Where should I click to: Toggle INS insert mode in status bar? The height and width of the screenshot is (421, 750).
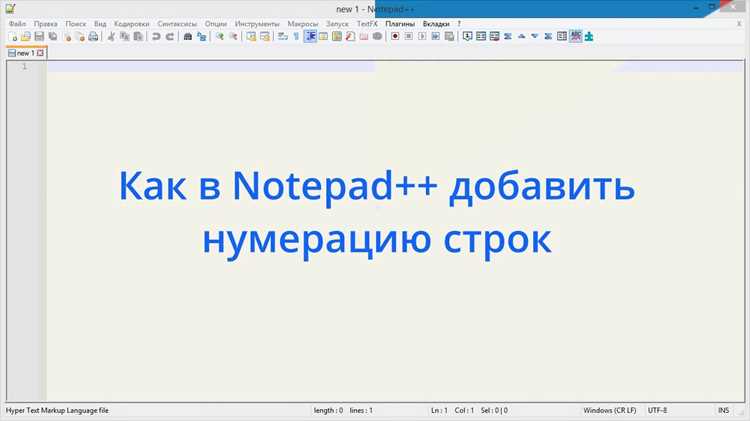[x=723, y=410]
